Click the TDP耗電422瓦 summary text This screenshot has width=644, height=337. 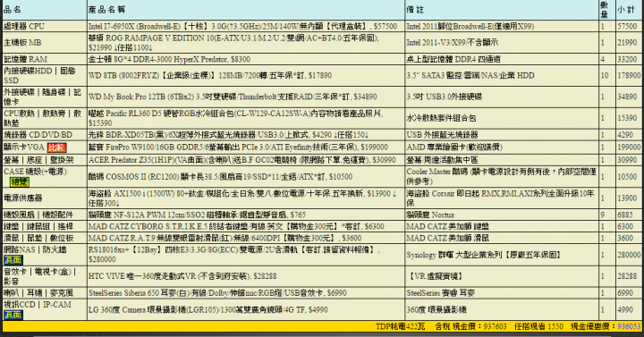coord(400,327)
